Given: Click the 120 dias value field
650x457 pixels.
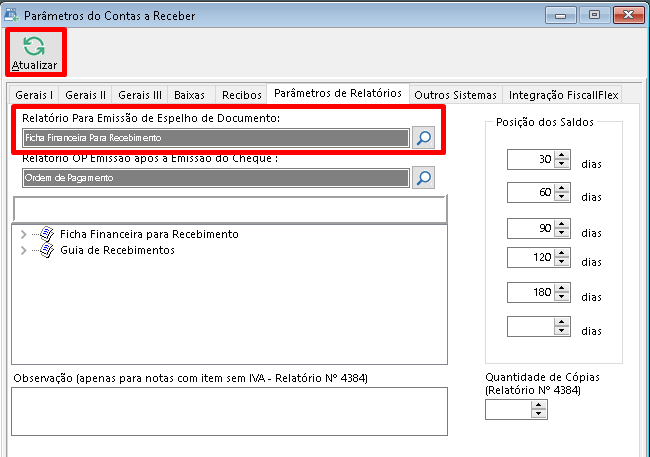Looking at the screenshot, I should click(x=531, y=258).
